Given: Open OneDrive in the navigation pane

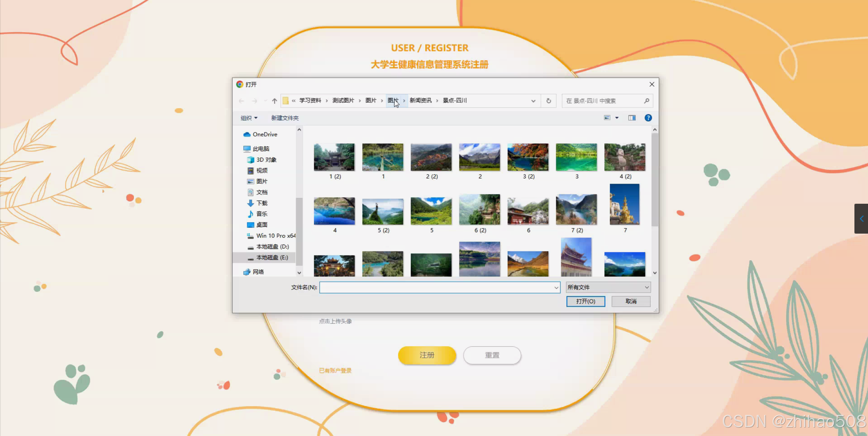Looking at the screenshot, I should pos(265,134).
